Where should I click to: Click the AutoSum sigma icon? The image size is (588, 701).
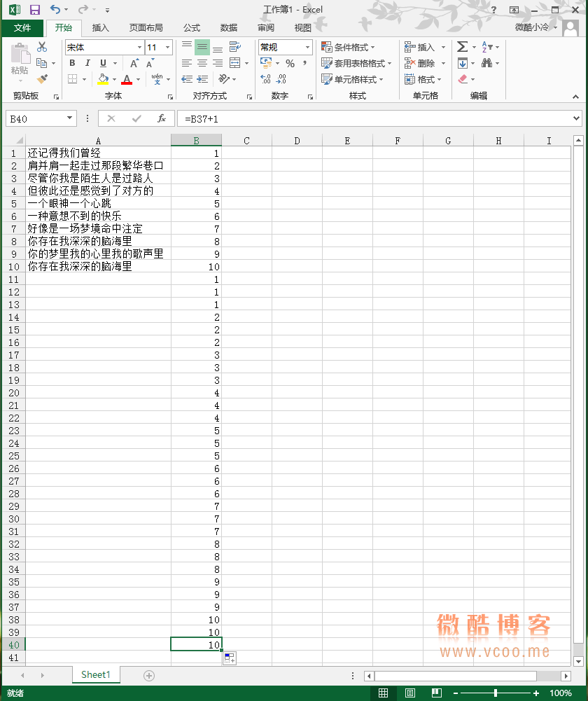point(462,47)
